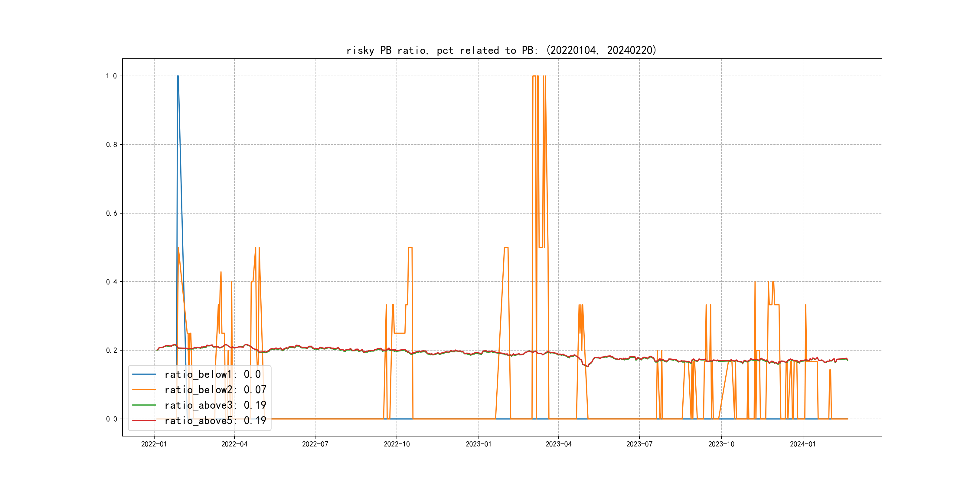Click the peak of the blue spike
Image resolution: width=980 pixels, height=490 pixels.
[178, 77]
